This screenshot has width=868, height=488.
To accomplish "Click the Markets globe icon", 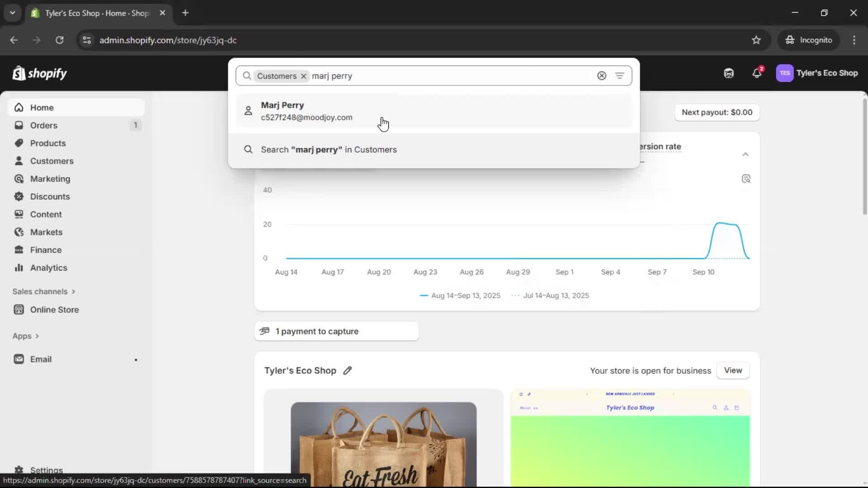I will [19, 232].
